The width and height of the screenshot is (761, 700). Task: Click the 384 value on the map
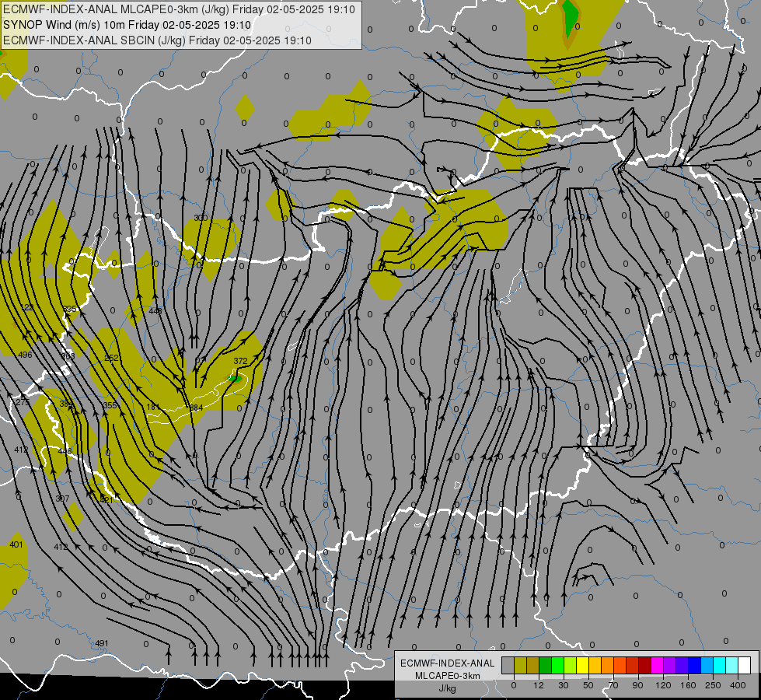196,408
